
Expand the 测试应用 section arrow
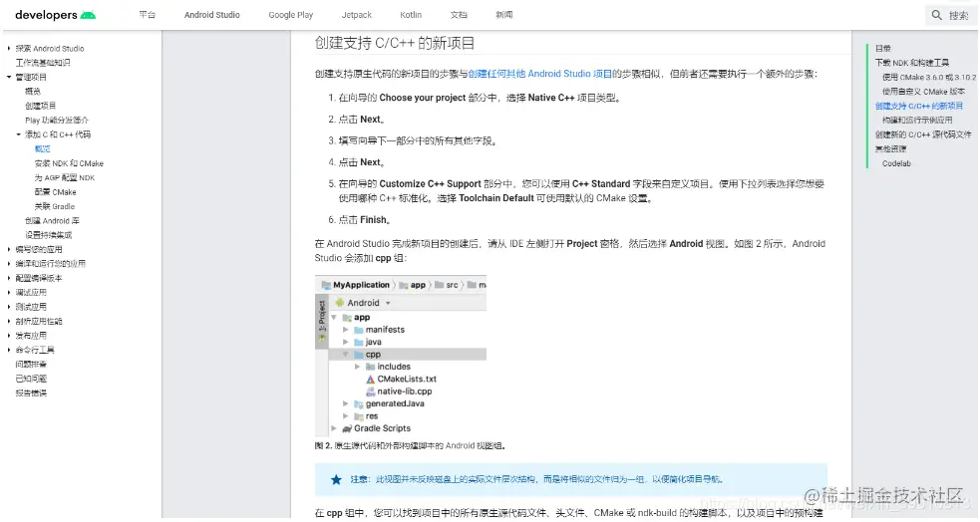(9, 307)
